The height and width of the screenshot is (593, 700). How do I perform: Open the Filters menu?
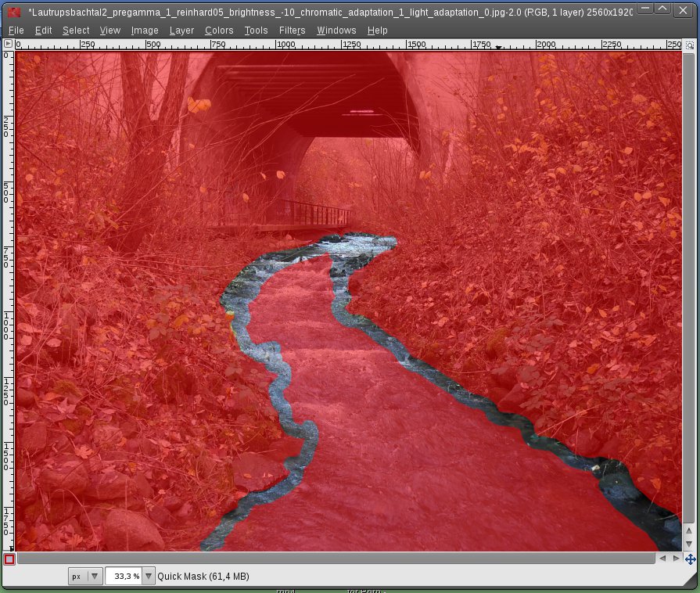[292, 31]
